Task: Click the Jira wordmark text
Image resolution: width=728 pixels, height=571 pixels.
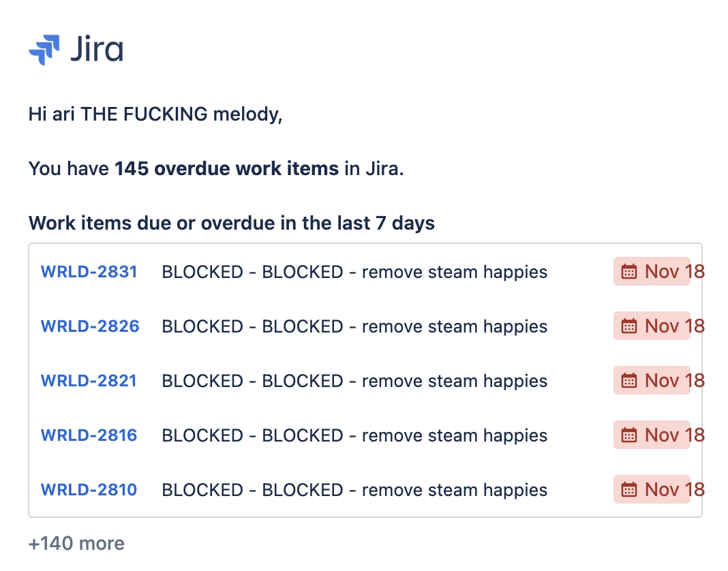Action: click(x=97, y=49)
